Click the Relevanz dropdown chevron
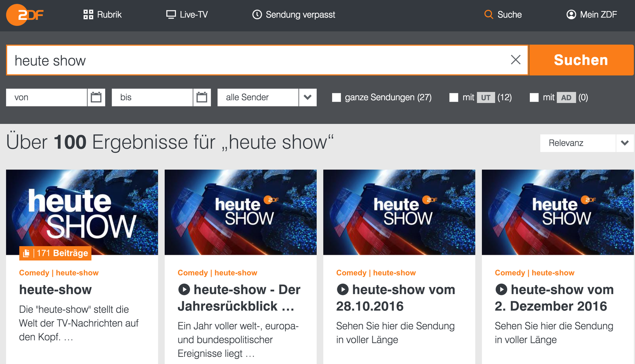The width and height of the screenshot is (635, 364). (x=625, y=143)
